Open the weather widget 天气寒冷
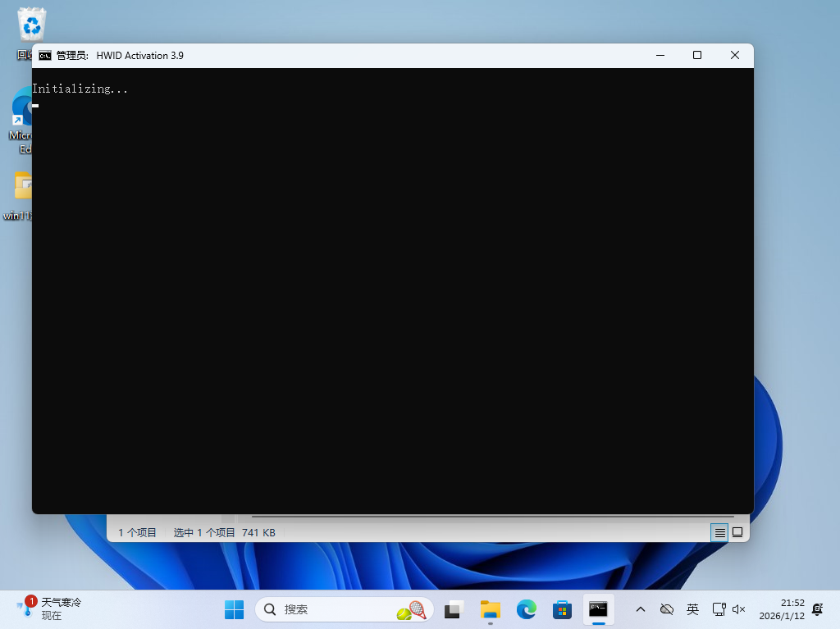 point(51,608)
